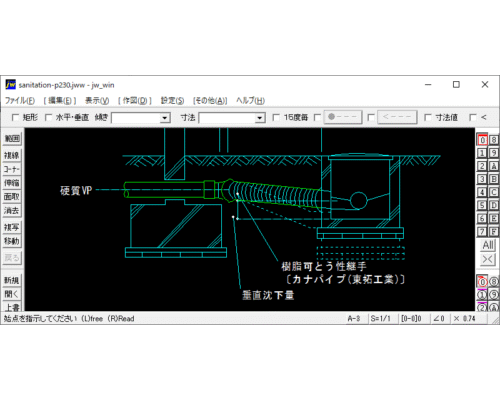
Task: Select layer E button
Action: point(494,218)
